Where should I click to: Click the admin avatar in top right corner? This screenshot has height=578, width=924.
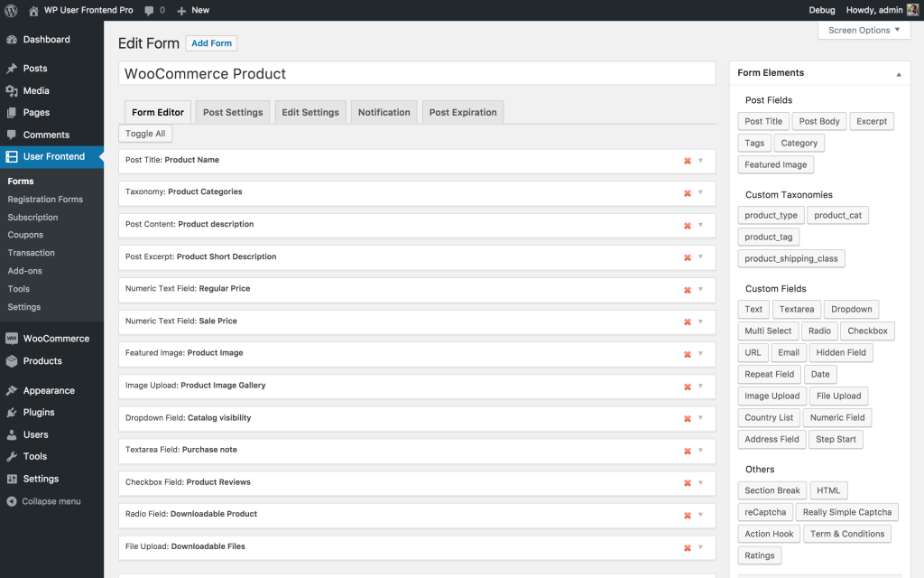912,10
